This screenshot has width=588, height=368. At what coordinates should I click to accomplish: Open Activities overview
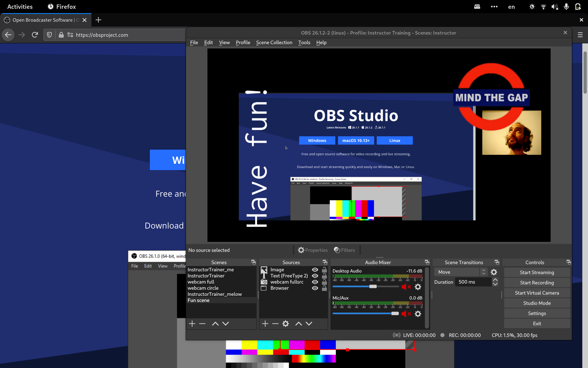coord(20,7)
